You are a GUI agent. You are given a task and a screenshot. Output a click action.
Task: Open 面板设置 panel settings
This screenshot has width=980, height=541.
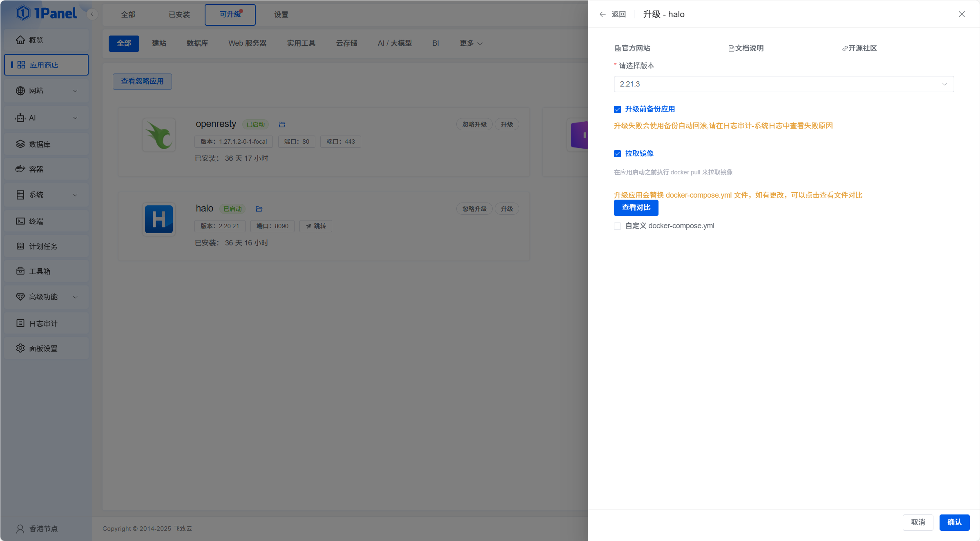tap(42, 348)
